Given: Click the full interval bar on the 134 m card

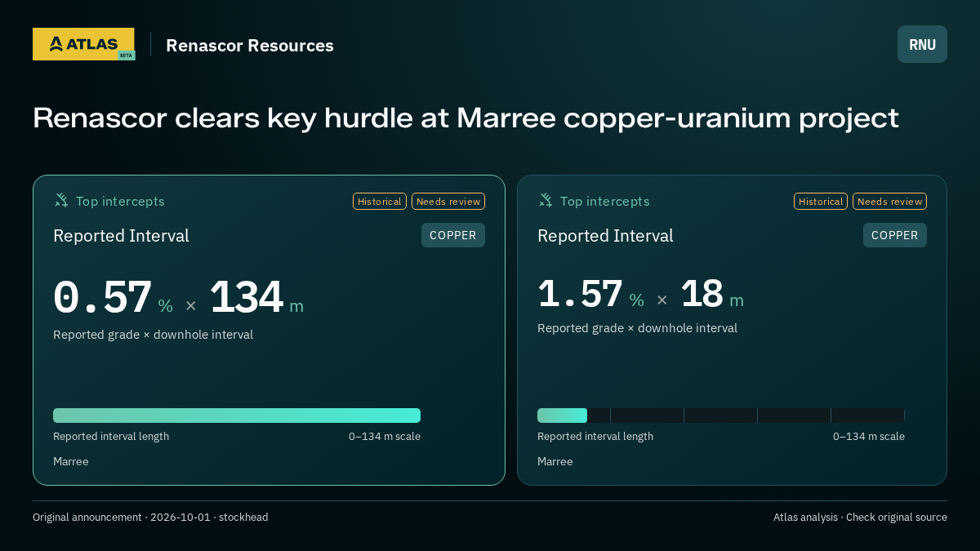Looking at the screenshot, I should pos(237,415).
